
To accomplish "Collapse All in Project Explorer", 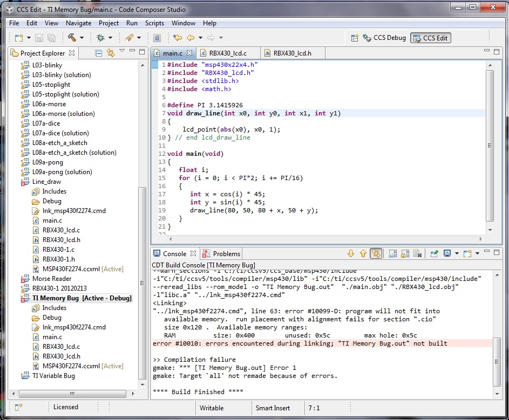I will [99, 53].
